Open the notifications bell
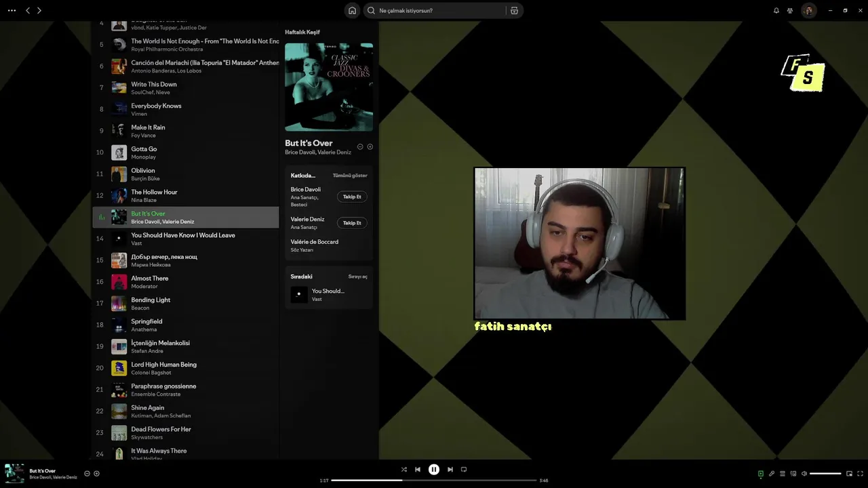This screenshot has width=868, height=488. (776, 10)
